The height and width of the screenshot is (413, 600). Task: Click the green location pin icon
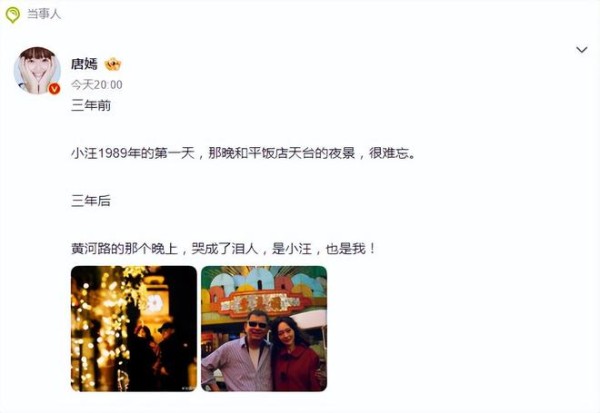[13, 15]
